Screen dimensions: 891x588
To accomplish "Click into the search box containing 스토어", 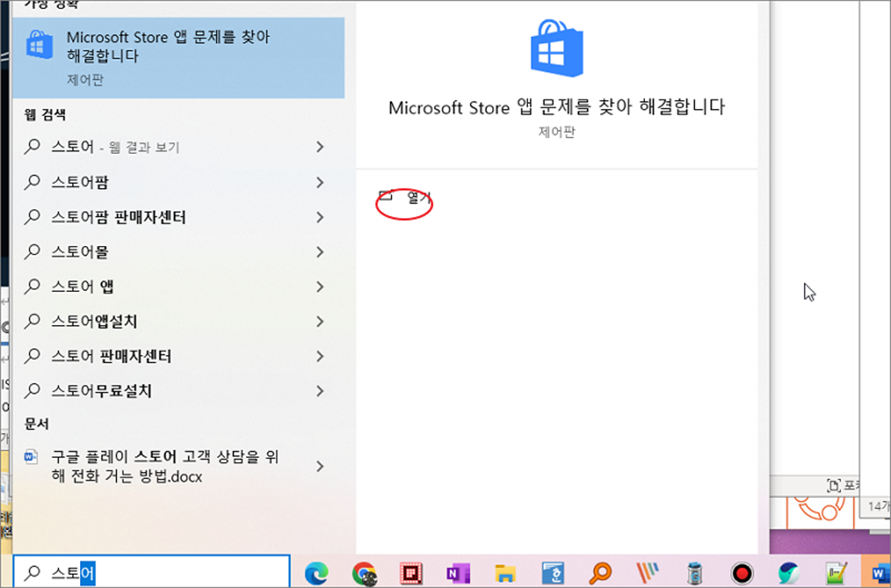I will (x=151, y=572).
